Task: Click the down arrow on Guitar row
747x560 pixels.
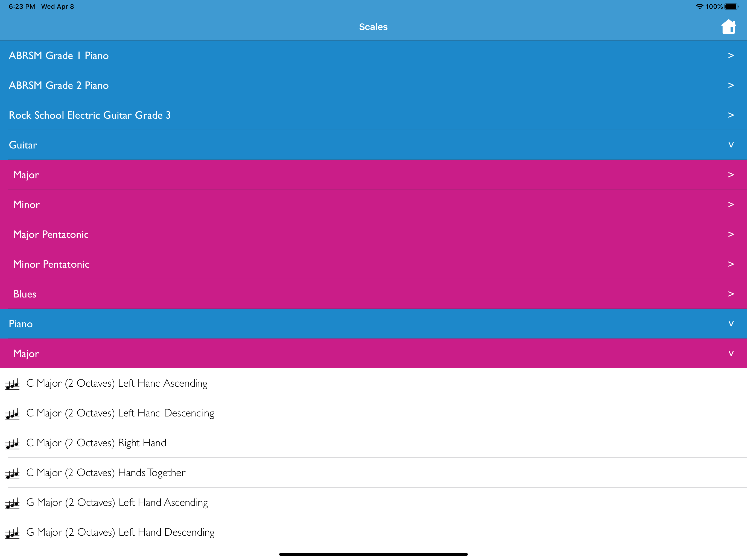Action: coord(731,145)
